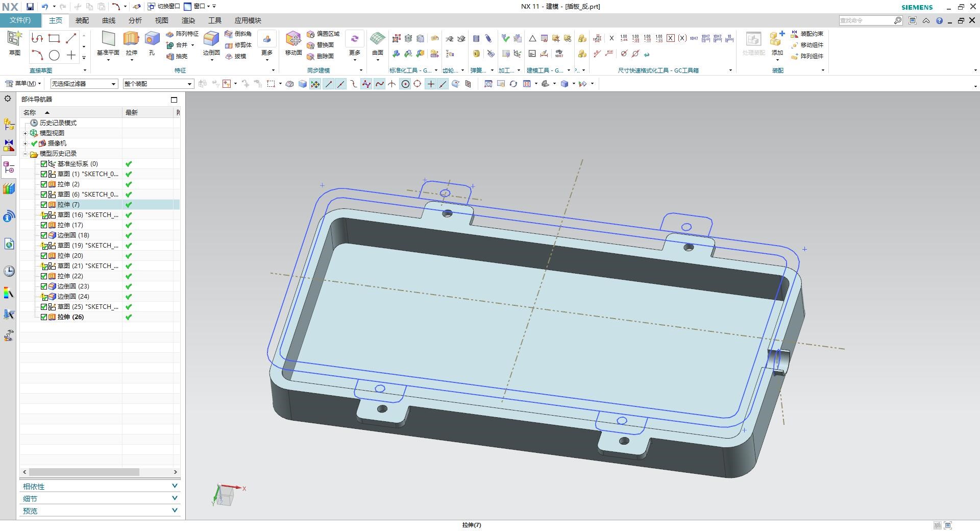This screenshot has width=980, height=531.
Task: Toggle checkbox for 拉伸 (20) feature
Action: pyautogui.click(x=44, y=256)
